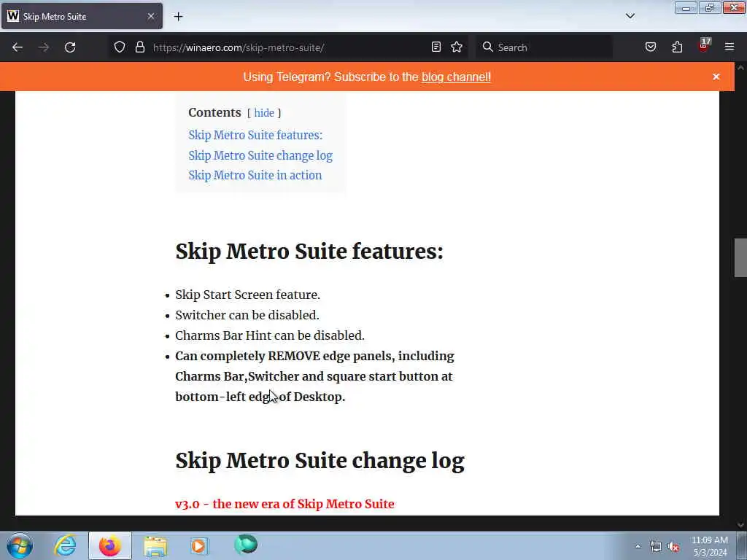Hide the Contents table
The width and height of the screenshot is (747, 560).
(x=264, y=113)
